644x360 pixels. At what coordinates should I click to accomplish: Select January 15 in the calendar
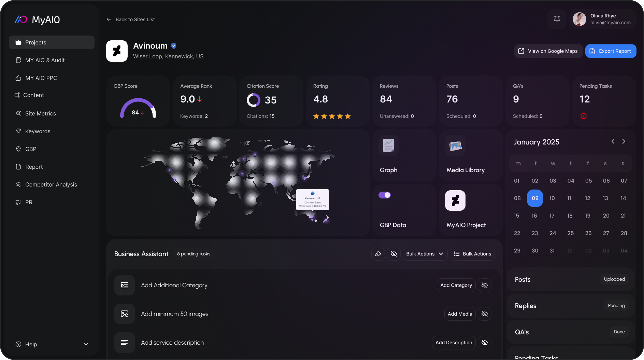(516, 216)
